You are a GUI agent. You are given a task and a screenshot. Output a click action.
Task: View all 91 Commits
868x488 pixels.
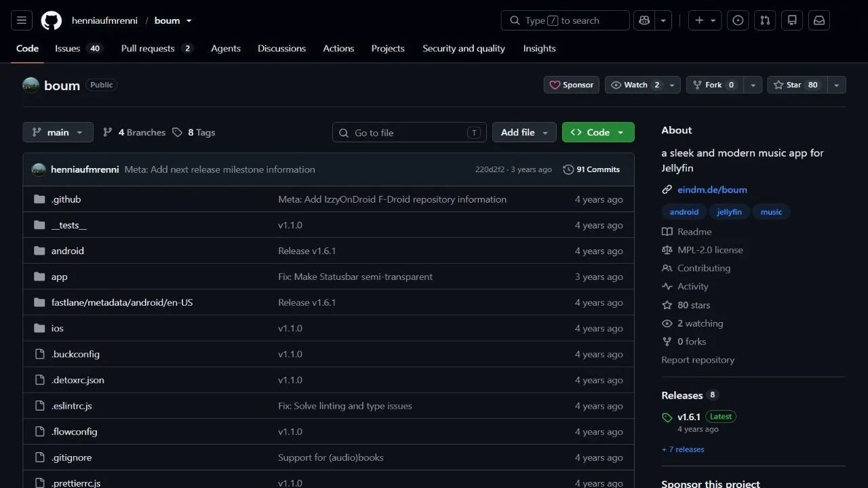(591, 169)
